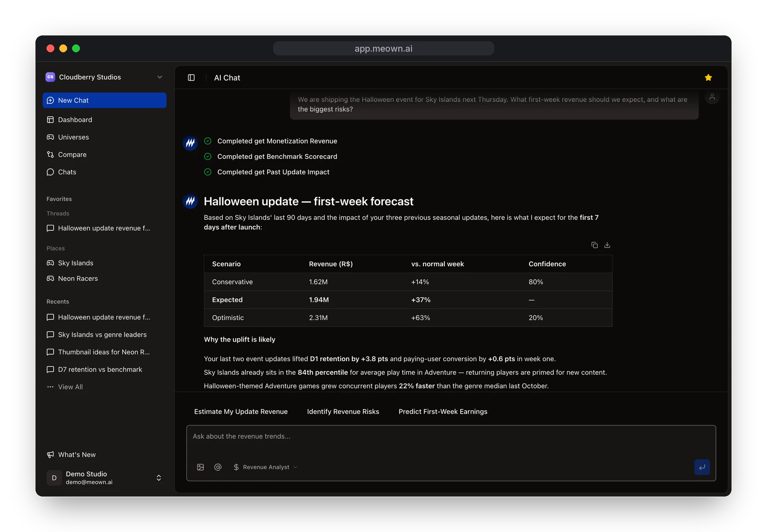Choose Predict First-Week Earnings suggestion
Viewport: 767px width, 532px height.
click(x=443, y=412)
